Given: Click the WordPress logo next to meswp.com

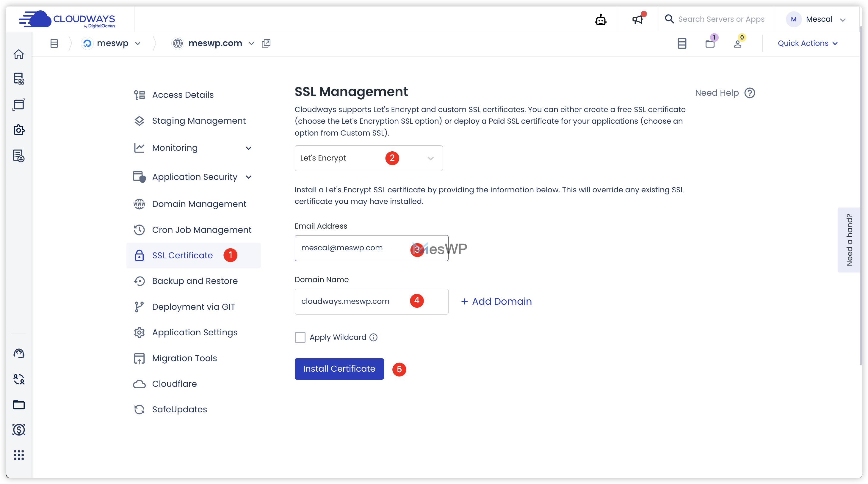Looking at the screenshot, I should point(178,43).
